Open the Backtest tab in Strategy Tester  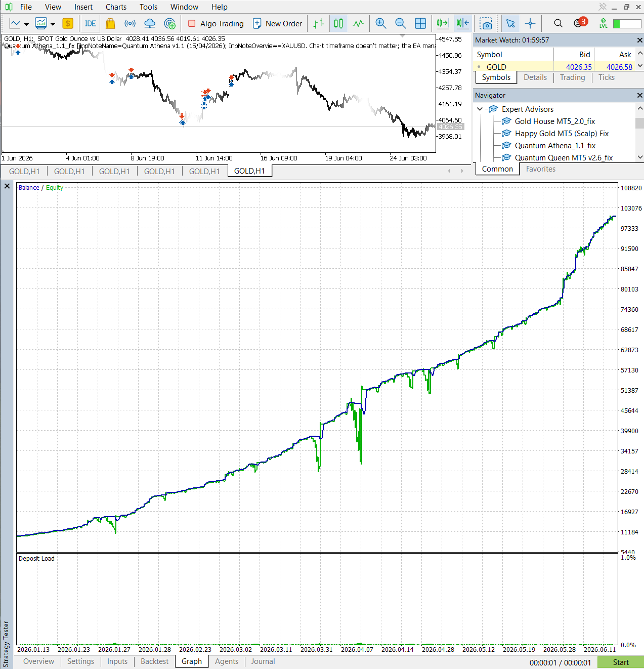point(154,661)
